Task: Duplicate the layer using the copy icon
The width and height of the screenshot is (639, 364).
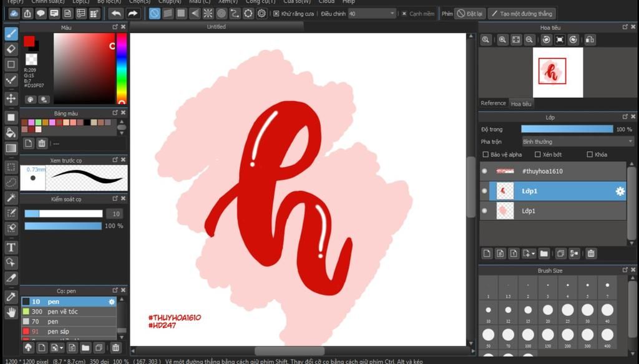Action: click(560, 254)
